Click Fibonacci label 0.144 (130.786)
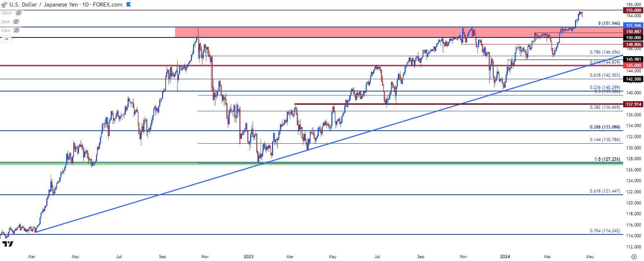This screenshot has width=644, height=261. (x=605, y=140)
